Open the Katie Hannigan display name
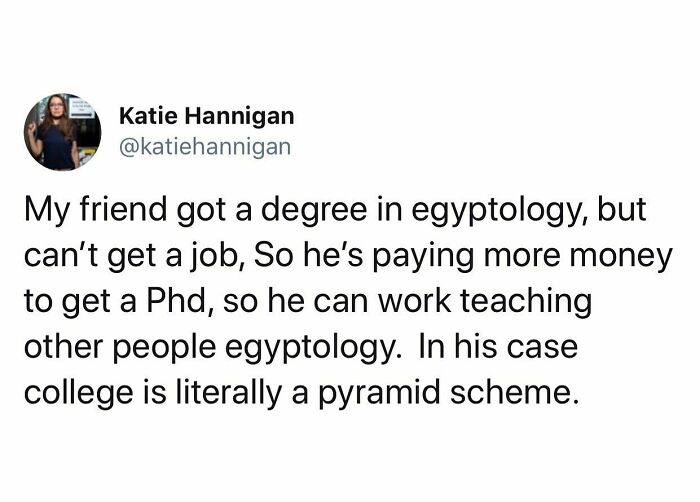 tap(206, 117)
